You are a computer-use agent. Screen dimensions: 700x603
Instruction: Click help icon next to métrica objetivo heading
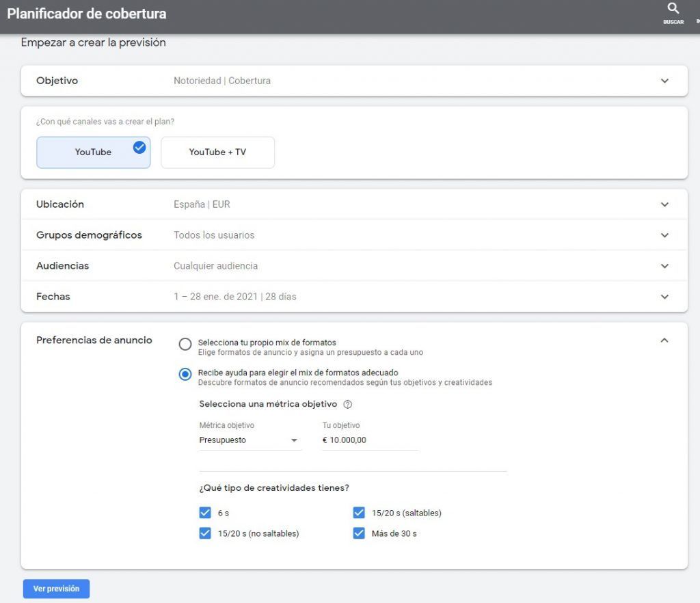(x=347, y=404)
